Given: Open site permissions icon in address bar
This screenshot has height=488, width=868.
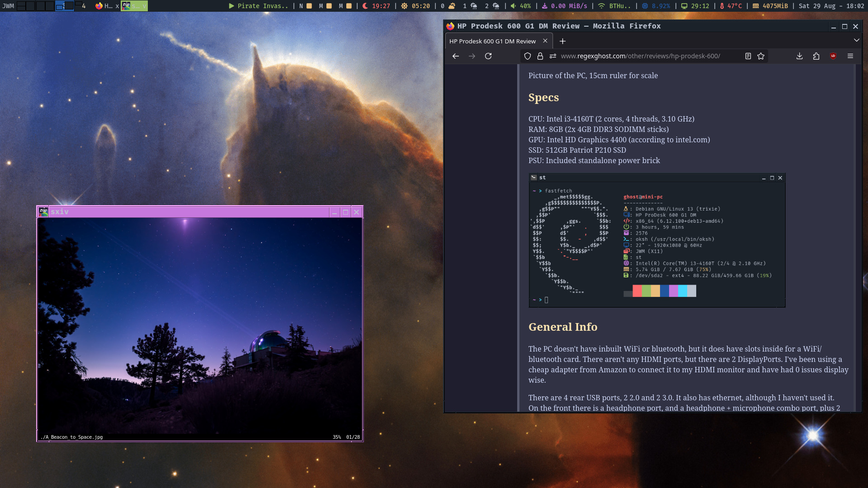Looking at the screenshot, I should (x=553, y=56).
